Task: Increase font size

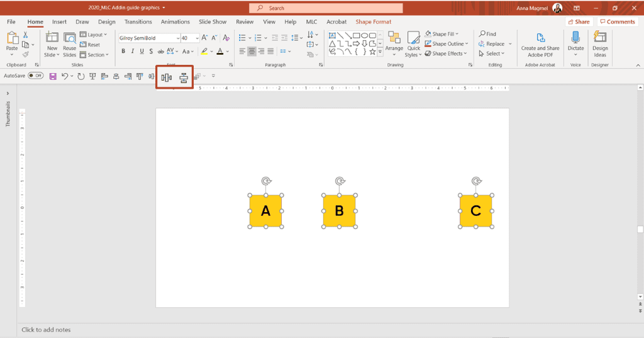Action: [204, 38]
